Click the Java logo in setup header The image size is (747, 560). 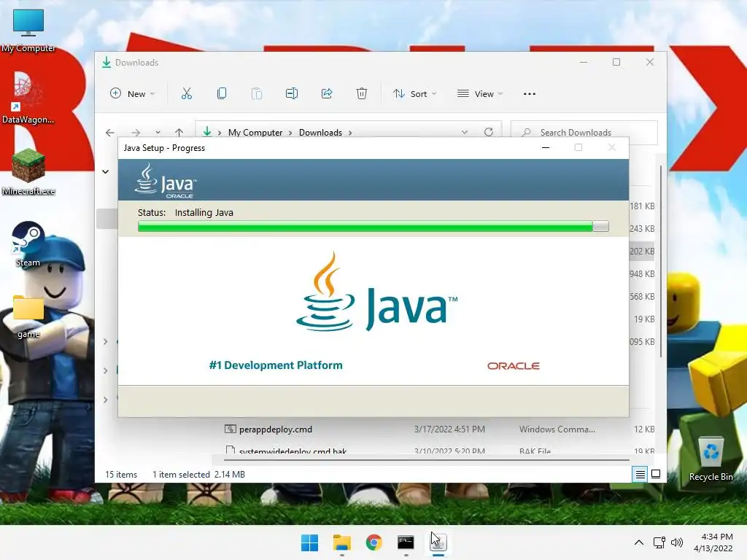click(166, 181)
